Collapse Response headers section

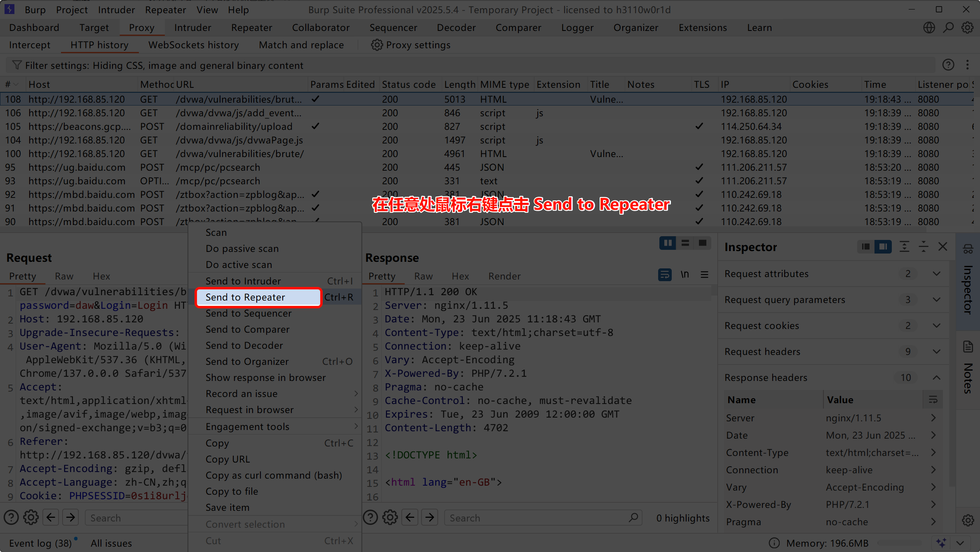tap(936, 378)
